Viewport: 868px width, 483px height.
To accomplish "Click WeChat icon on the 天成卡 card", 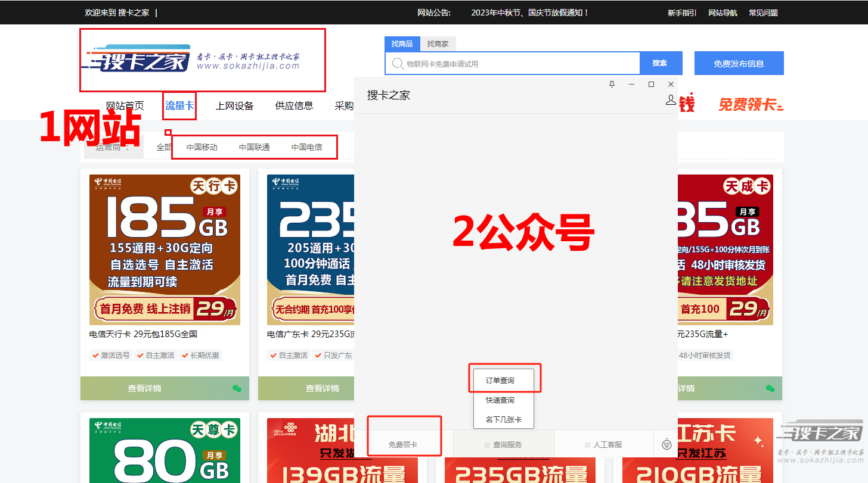I will [x=770, y=388].
